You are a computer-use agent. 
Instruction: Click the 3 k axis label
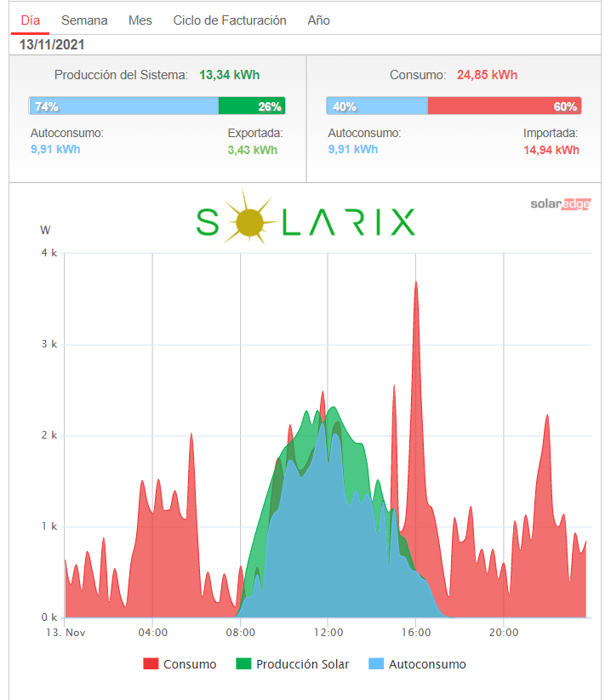pyautogui.click(x=49, y=344)
